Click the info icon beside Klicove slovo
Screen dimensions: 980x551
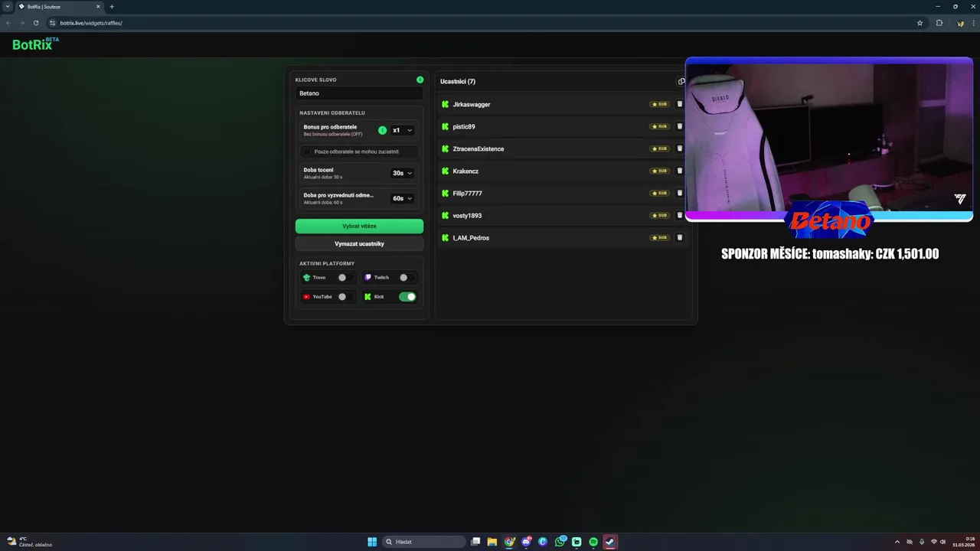[x=420, y=80]
